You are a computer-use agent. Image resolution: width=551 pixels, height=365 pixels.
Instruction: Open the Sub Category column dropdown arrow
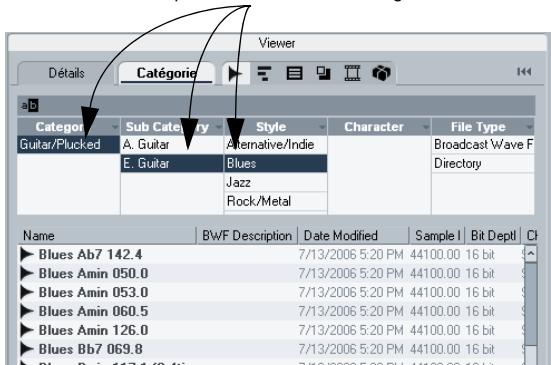click(x=219, y=126)
